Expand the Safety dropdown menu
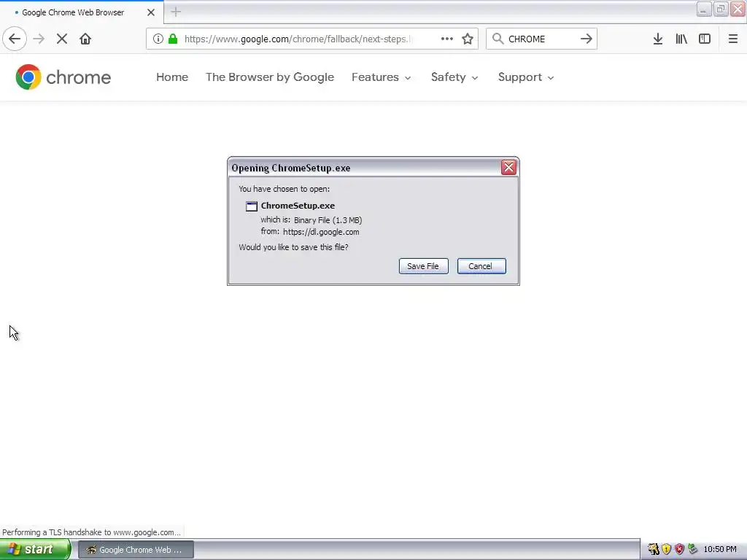 [x=454, y=77]
